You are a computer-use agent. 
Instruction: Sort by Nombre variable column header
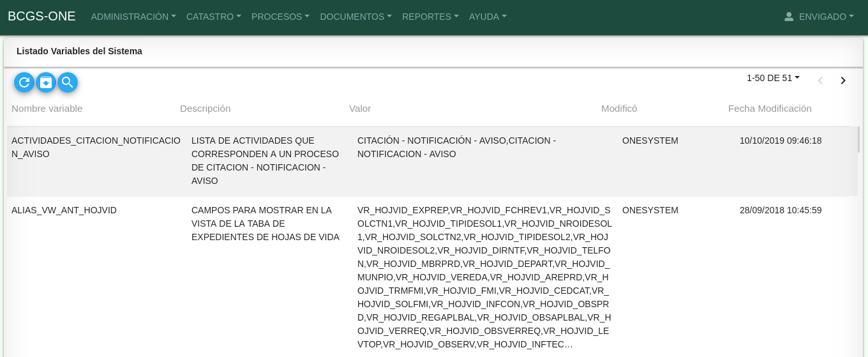pos(47,109)
